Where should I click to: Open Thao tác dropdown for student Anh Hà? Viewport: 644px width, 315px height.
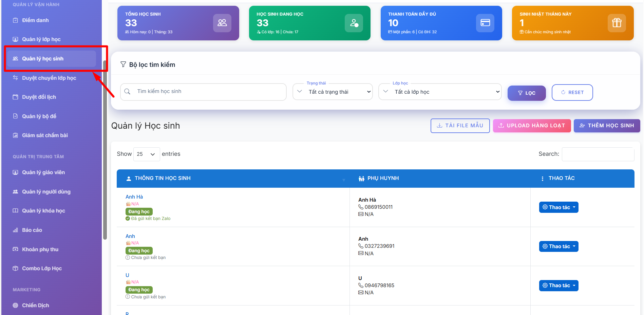(558, 207)
